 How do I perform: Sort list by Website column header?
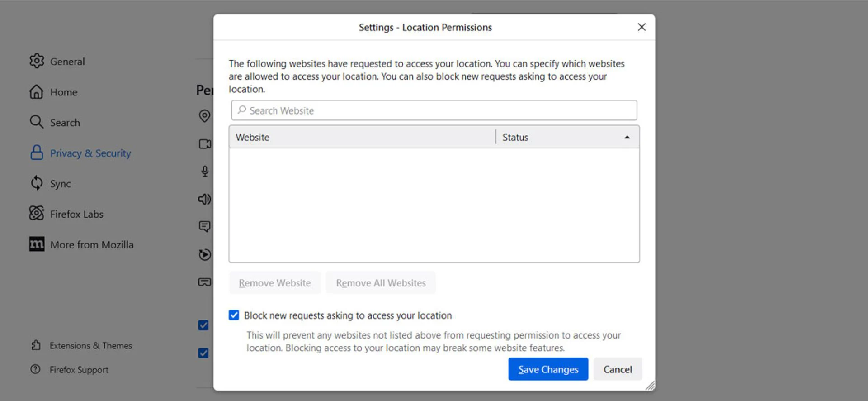point(362,137)
